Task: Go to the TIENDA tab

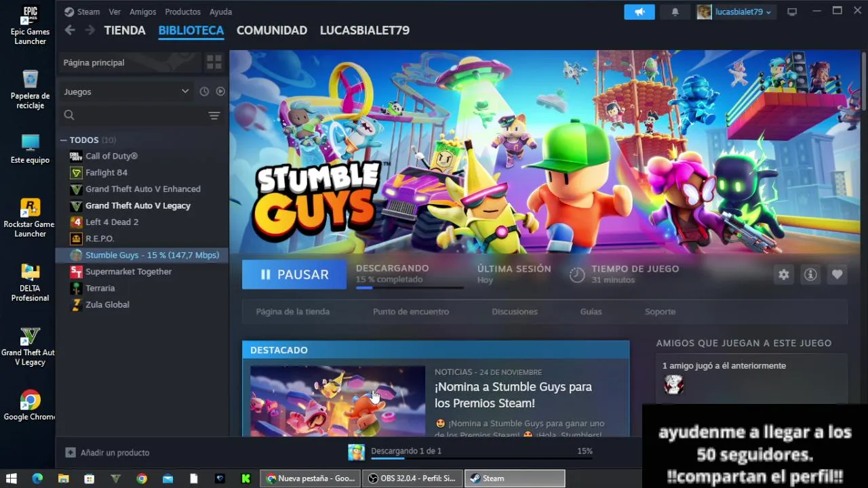Action: (x=125, y=30)
